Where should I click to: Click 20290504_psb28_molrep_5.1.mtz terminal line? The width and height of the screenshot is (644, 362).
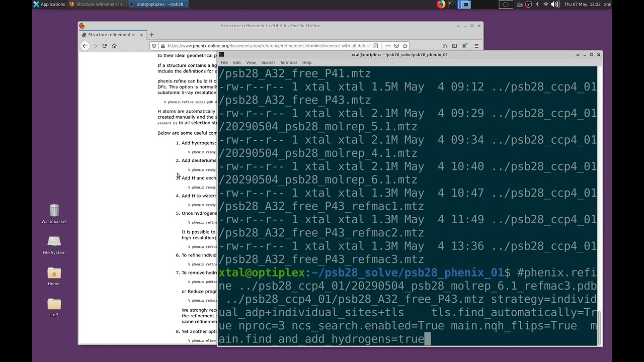(x=318, y=127)
